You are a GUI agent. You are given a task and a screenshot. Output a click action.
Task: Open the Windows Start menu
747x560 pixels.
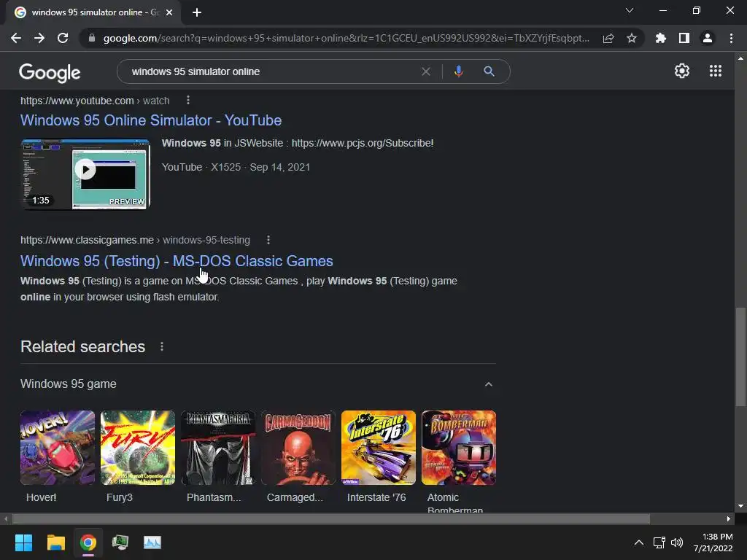tap(23, 542)
